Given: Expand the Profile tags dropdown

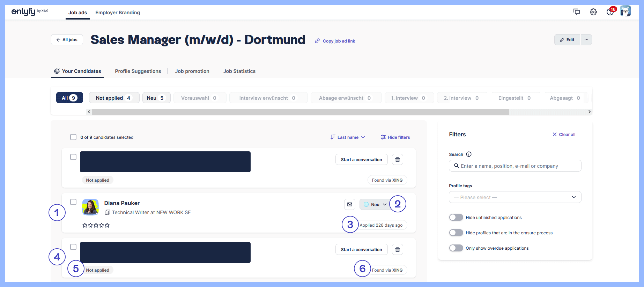Looking at the screenshot, I should pos(515,197).
